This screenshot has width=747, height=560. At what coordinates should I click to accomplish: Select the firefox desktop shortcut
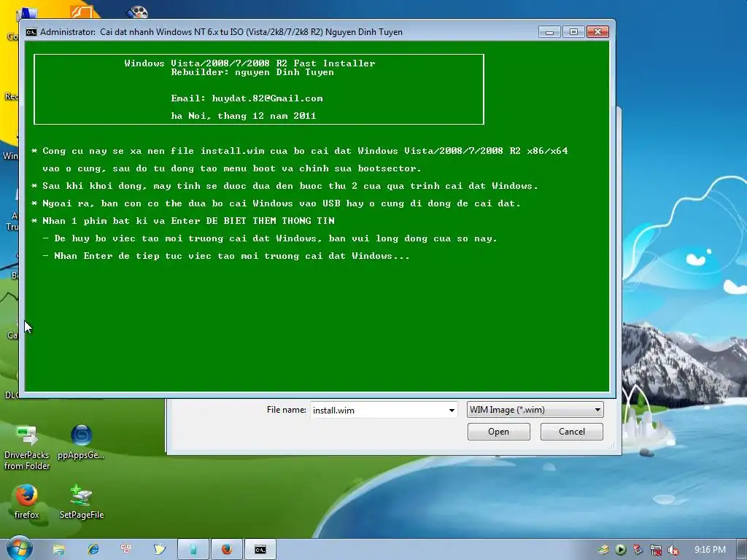[x=27, y=502]
